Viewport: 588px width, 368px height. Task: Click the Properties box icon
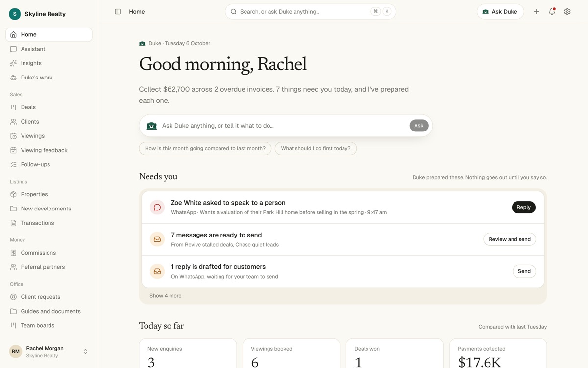click(13, 194)
